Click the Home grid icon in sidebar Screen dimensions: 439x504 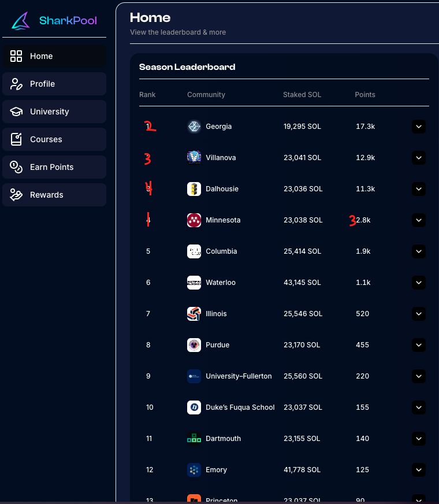pyautogui.click(x=16, y=56)
